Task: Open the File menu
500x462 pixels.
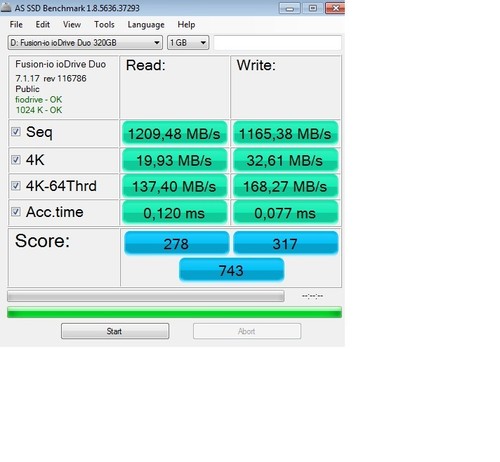Action: 16,25
